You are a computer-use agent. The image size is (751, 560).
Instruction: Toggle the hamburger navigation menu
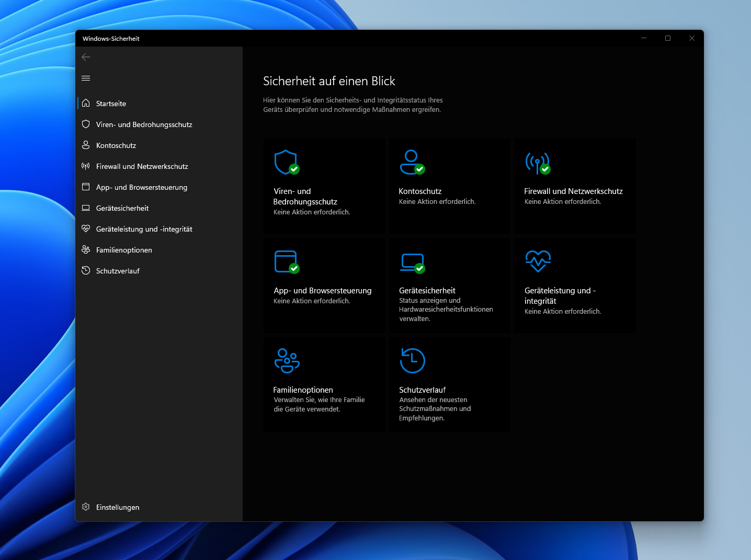(86, 78)
